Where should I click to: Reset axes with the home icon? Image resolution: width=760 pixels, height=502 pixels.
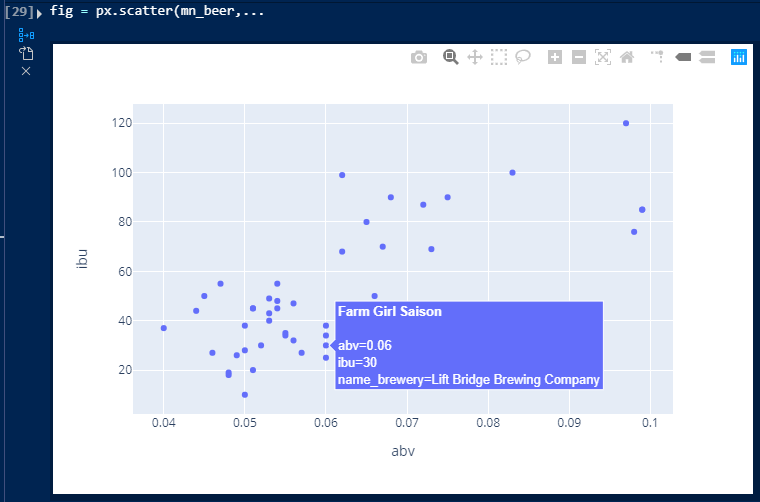(627, 57)
